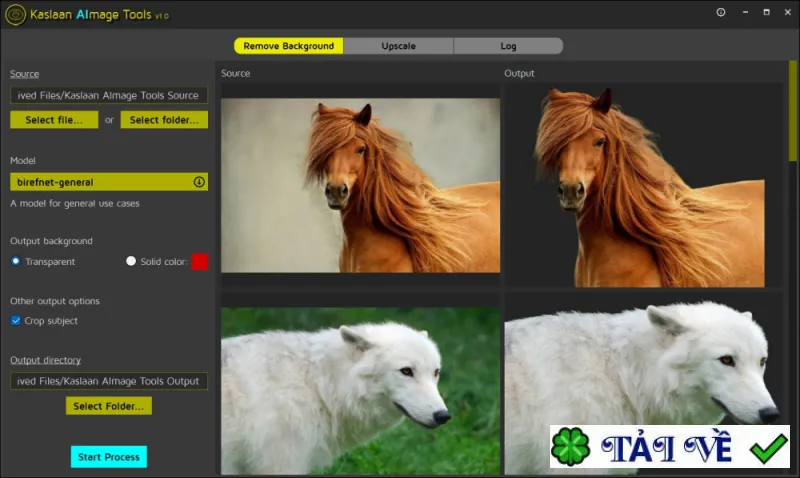Switch to the Upscale tab
Image resolution: width=800 pixels, height=478 pixels.
[398, 46]
